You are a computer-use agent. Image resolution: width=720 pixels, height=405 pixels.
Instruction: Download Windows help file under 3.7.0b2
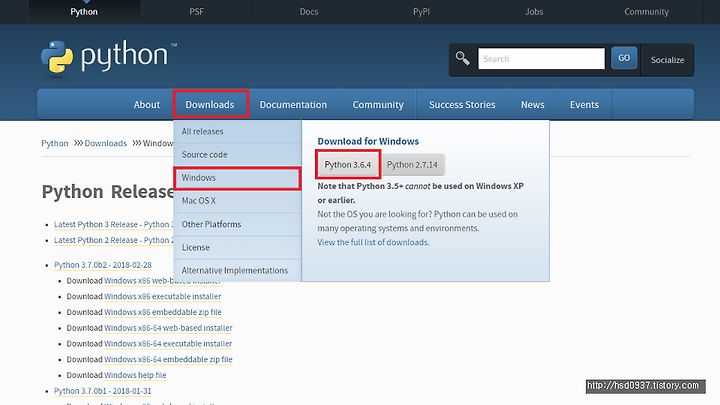click(135, 375)
